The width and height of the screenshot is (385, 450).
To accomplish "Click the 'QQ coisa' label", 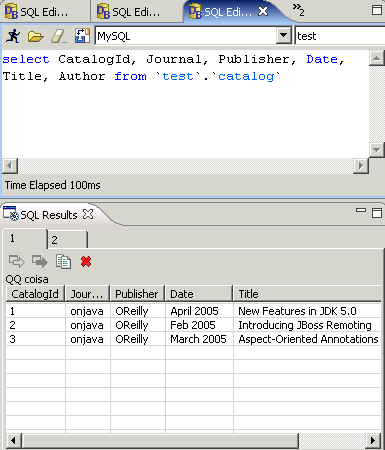I will coord(27,279).
